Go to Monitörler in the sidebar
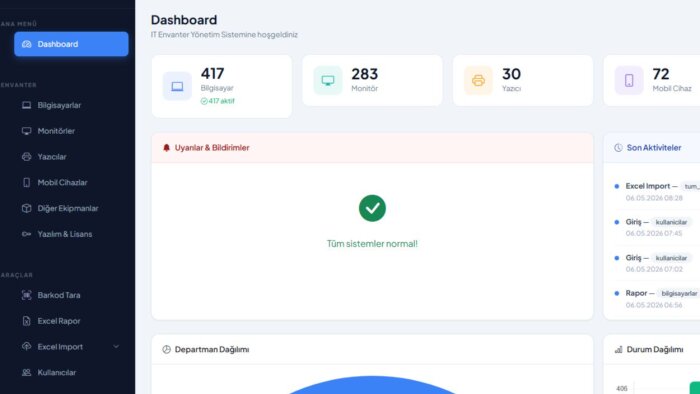 [x=71, y=131]
